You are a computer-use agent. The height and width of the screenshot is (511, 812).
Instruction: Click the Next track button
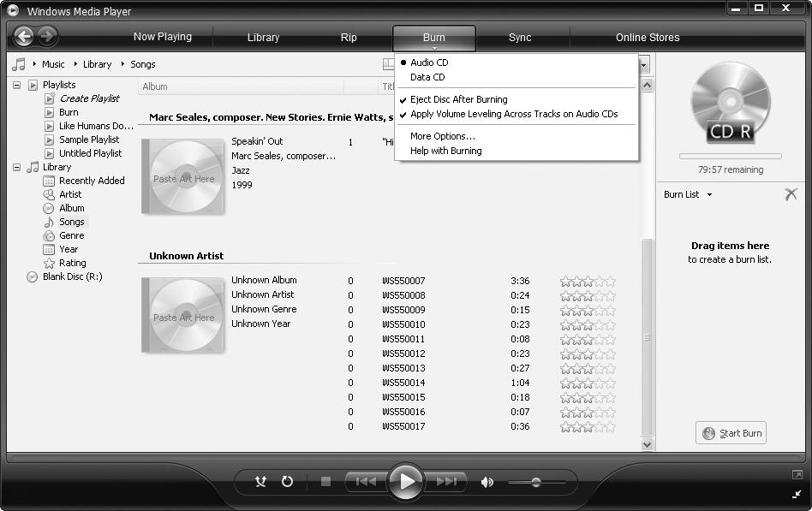click(446, 482)
